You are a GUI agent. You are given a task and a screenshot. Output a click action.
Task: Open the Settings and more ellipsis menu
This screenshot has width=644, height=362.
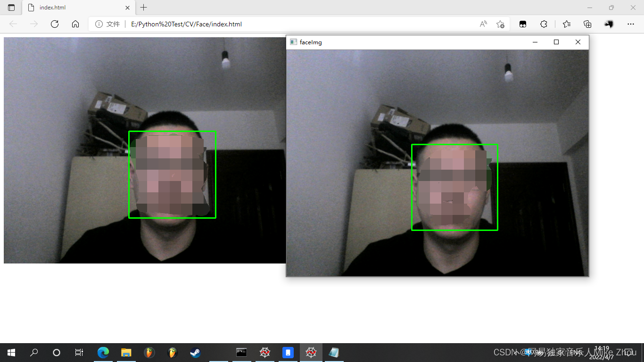[631, 24]
